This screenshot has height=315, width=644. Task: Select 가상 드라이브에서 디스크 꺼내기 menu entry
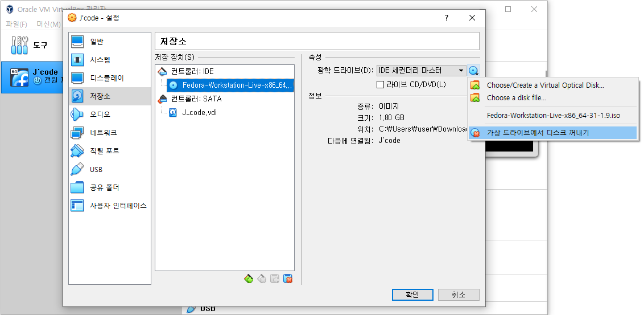pos(553,133)
